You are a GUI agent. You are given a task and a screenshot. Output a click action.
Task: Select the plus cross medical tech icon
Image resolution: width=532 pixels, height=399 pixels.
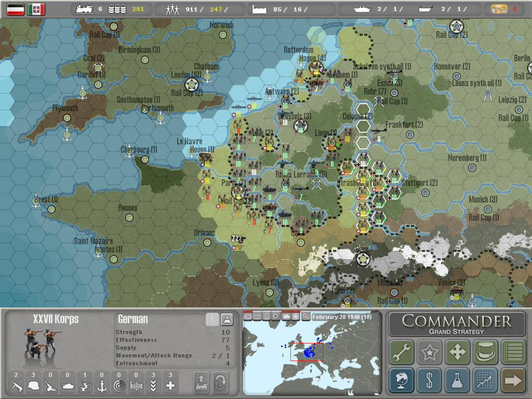coord(170,386)
